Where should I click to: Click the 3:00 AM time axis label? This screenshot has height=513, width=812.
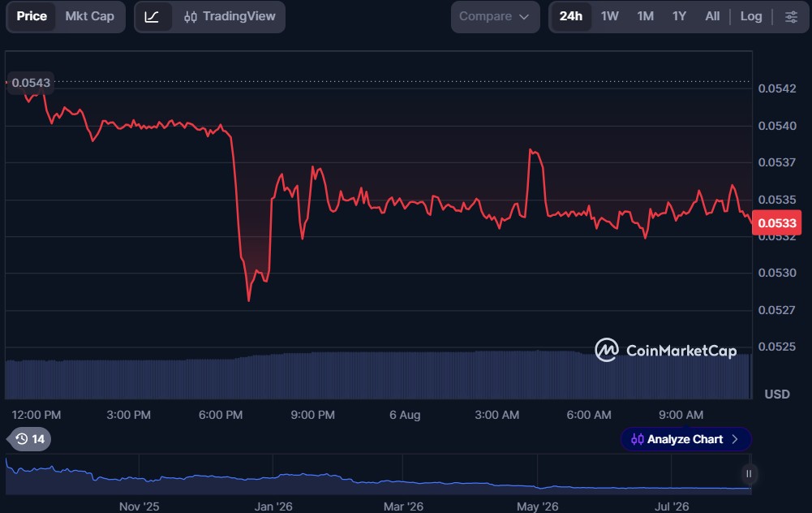pos(496,415)
